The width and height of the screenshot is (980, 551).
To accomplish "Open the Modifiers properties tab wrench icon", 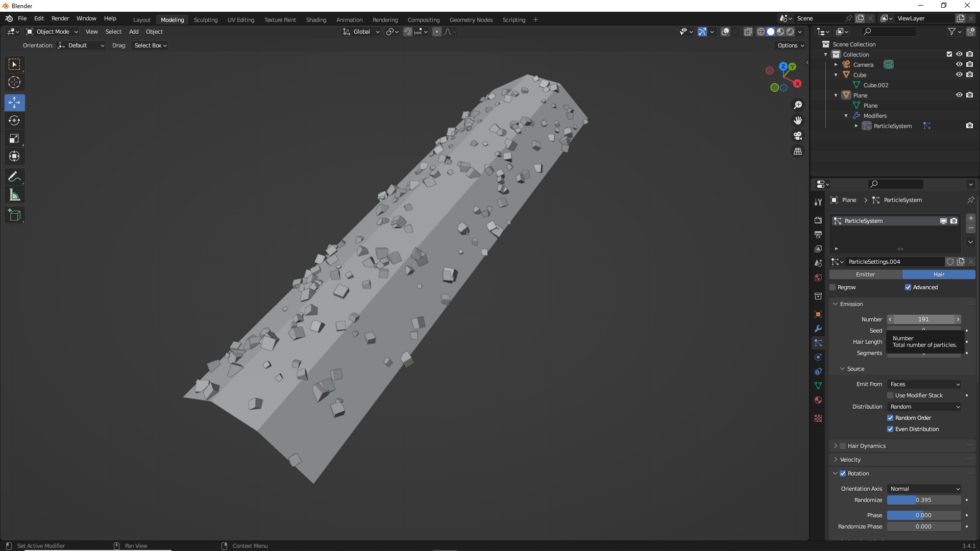I will [818, 329].
